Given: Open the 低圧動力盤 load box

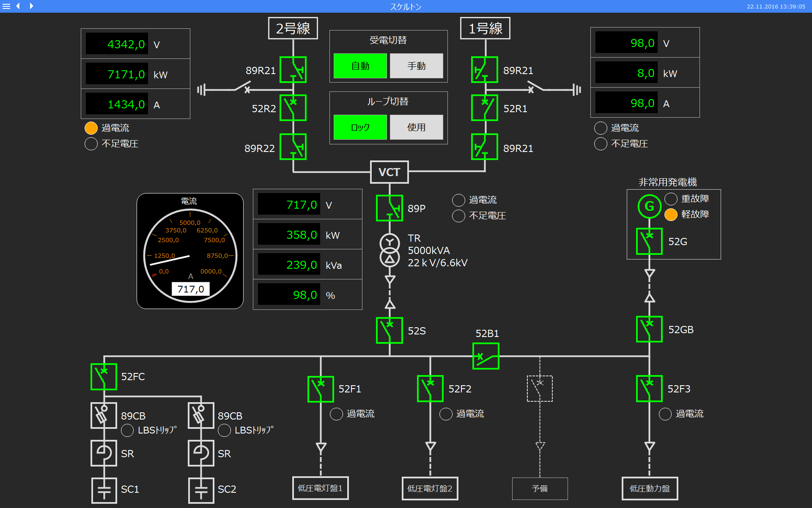Looking at the screenshot, I should (x=650, y=488).
